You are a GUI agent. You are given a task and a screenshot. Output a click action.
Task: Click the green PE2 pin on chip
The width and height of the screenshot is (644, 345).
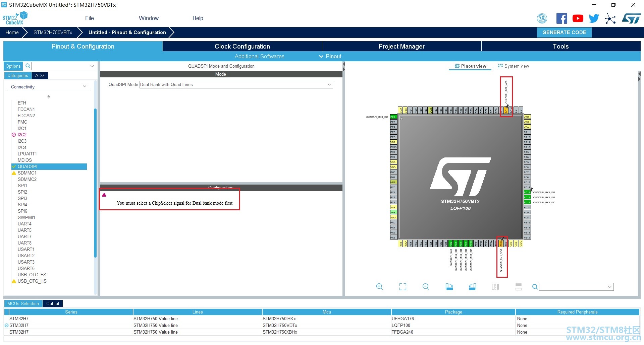click(393, 117)
